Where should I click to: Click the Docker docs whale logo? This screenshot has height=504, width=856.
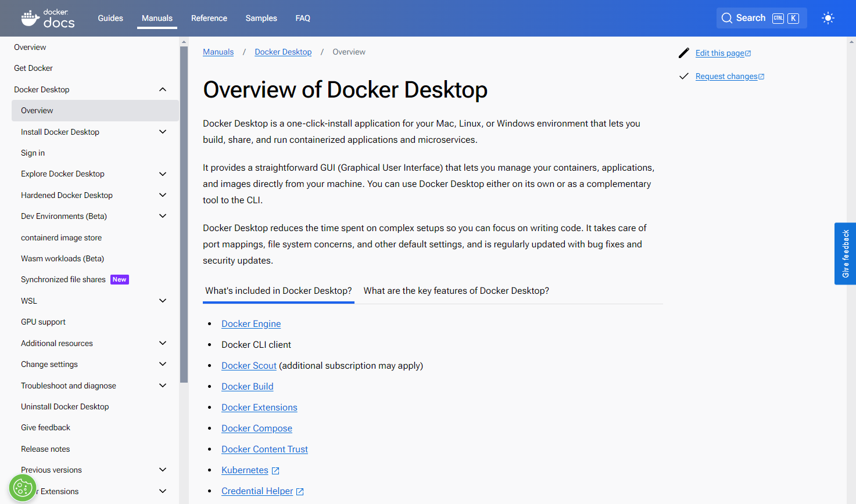(x=30, y=17)
